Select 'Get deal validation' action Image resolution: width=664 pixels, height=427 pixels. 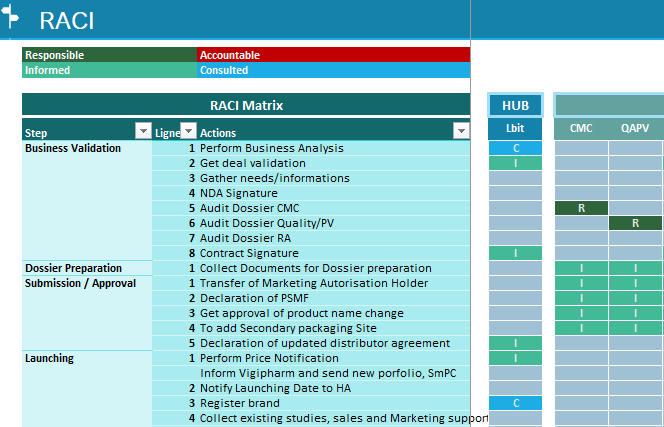click(334, 163)
